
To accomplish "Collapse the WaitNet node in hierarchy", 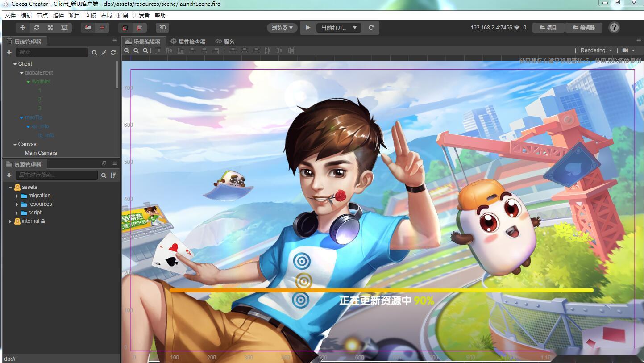I will (28, 82).
